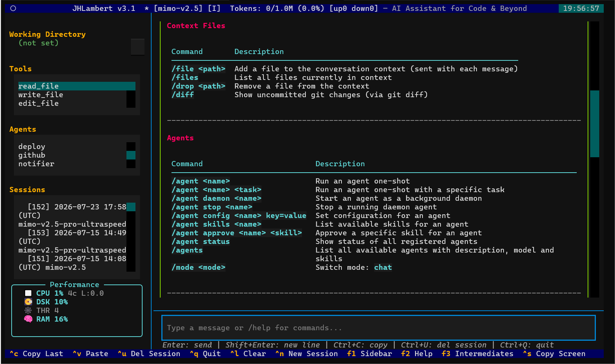The width and height of the screenshot is (615, 364).
Task: Toggle f1 Sidebar in footer
Action: click(370, 353)
